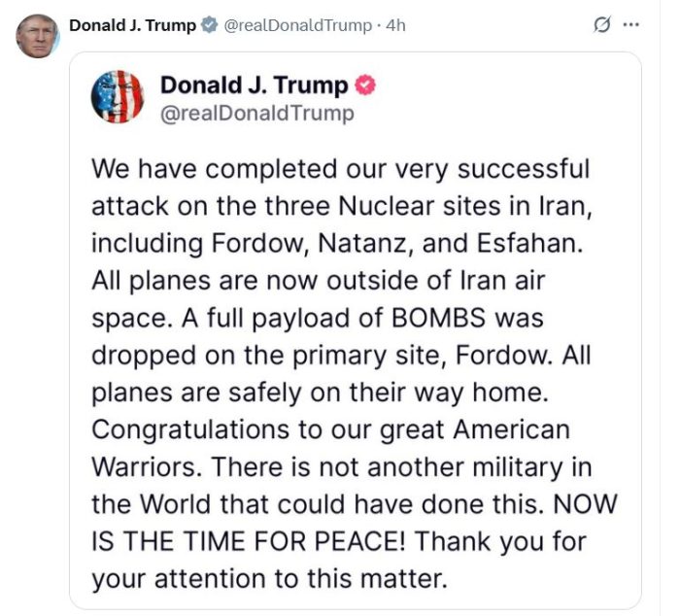This screenshot has height=616, width=680.
Task: Click the gray verified badge in header
Action: pyautogui.click(x=209, y=26)
